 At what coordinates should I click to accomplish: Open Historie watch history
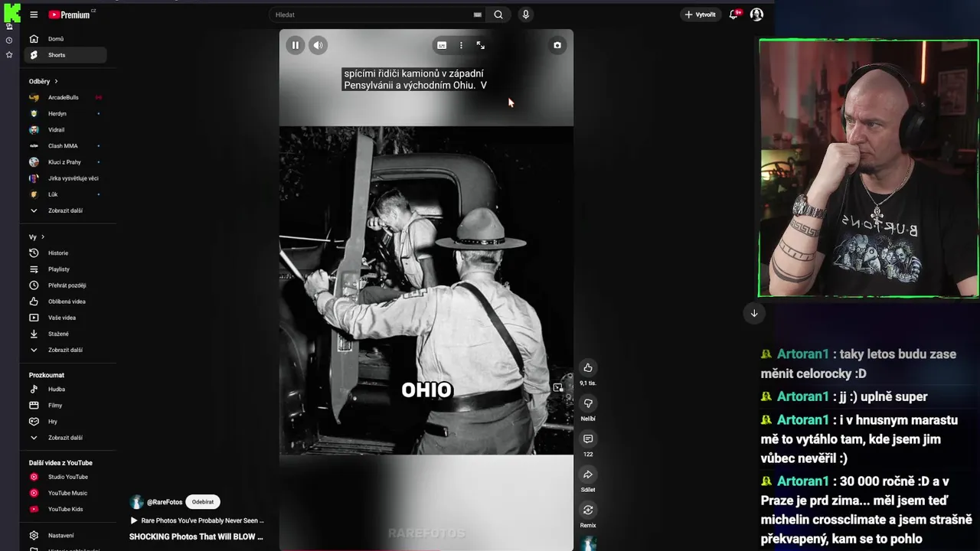[x=65, y=253]
